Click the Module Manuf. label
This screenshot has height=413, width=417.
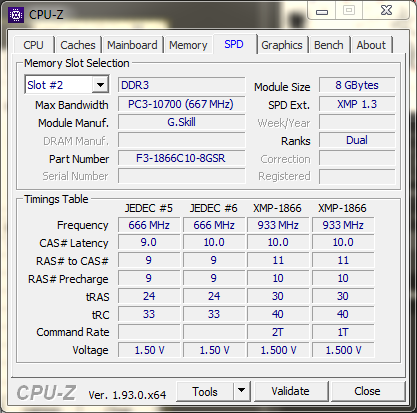(x=73, y=123)
